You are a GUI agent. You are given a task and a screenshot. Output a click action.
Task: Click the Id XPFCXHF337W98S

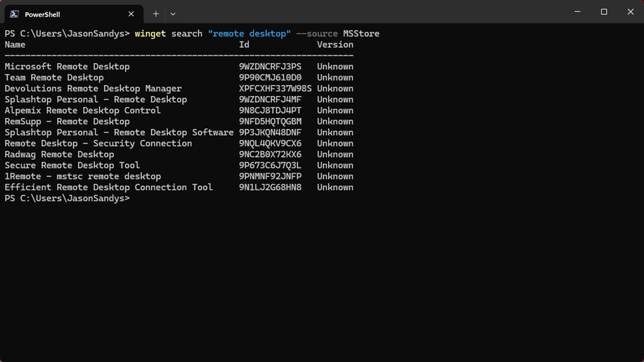click(x=275, y=89)
